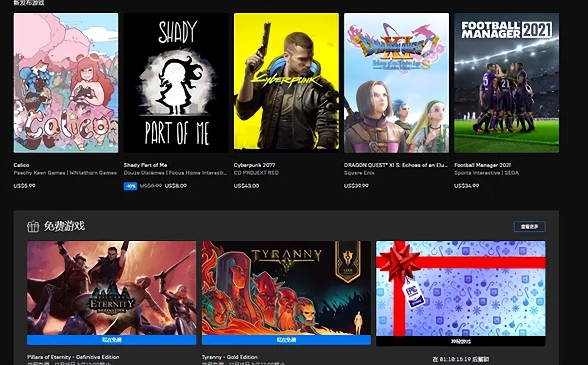Open the Calico game cover
Viewport: 588px width, 365px height.
coord(66,83)
